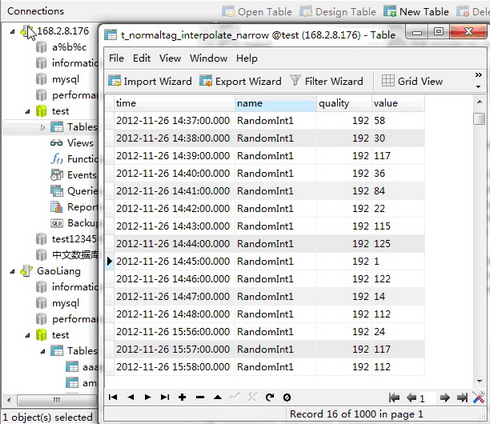Expand the Tables node under first test database

coord(43,127)
